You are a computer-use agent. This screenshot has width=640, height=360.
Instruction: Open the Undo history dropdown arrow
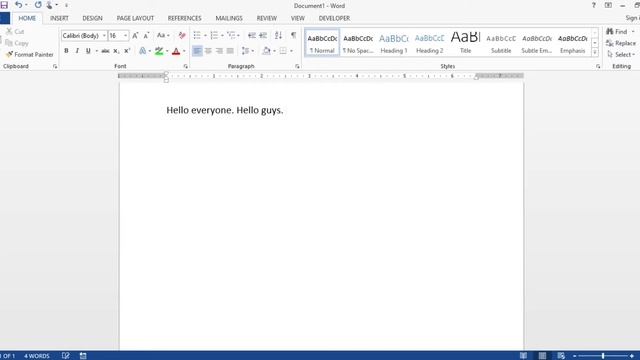coord(27,5)
